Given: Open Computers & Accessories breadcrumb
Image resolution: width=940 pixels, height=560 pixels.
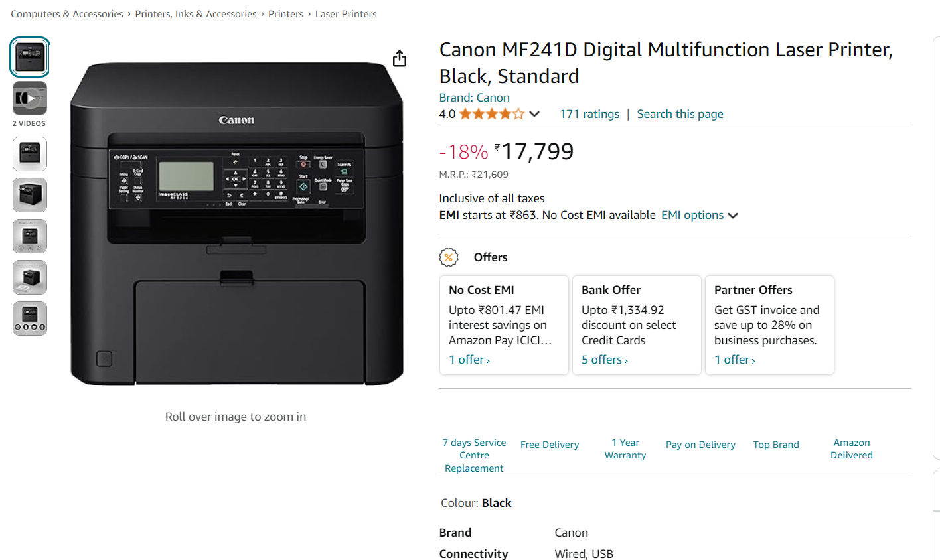Looking at the screenshot, I should (67, 14).
